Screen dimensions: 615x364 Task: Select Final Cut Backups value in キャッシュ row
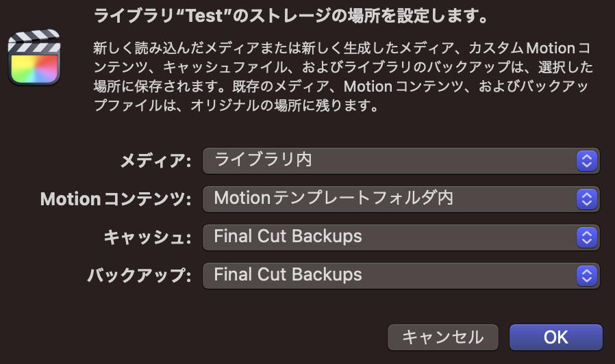[288, 236]
